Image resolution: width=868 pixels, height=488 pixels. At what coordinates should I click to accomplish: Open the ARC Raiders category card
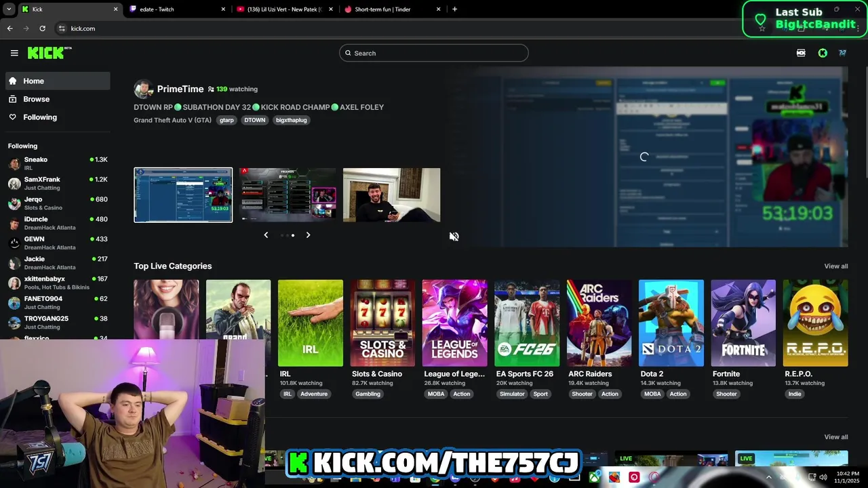(x=599, y=323)
